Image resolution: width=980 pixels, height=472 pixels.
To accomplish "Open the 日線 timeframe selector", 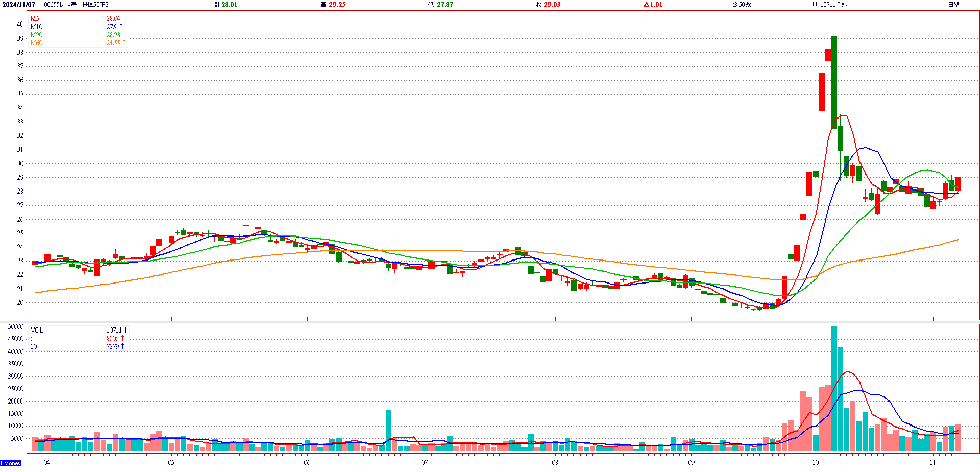I will coord(953,5).
